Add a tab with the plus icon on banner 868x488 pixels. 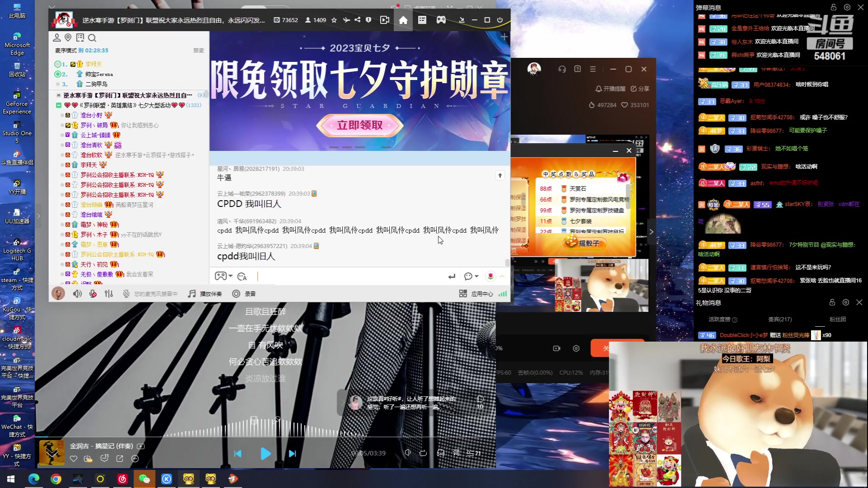[x=505, y=37]
